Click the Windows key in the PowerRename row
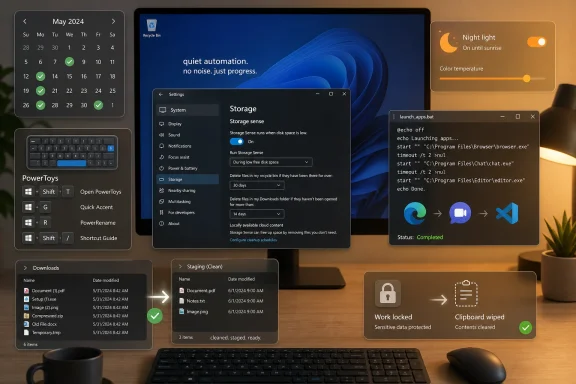Viewport: 576px width, 384px height. pyautogui.click(x=28, y=223)
